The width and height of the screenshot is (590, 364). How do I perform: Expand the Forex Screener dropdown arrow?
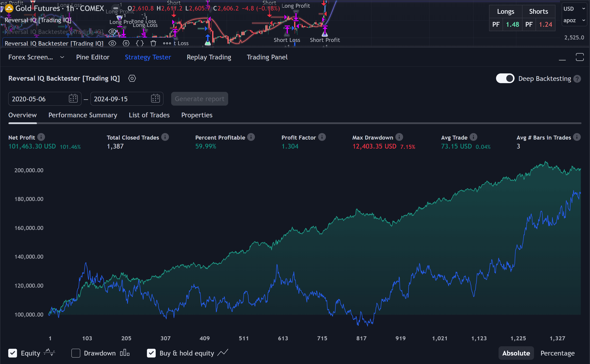[62, 57]
